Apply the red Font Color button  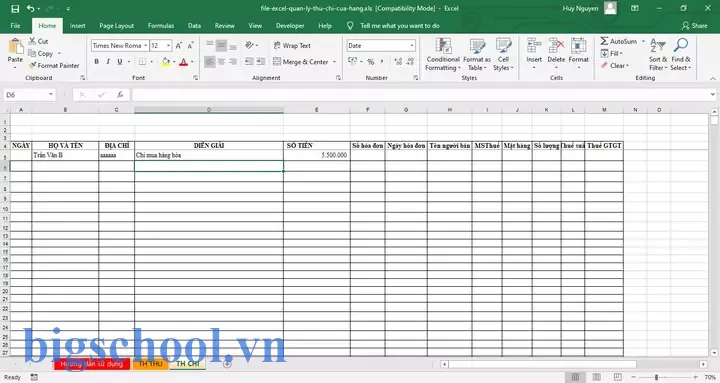pos(184,62)
